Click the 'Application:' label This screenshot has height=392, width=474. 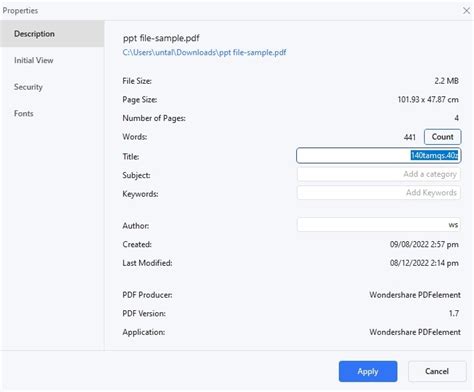click(x=144, y=332)
